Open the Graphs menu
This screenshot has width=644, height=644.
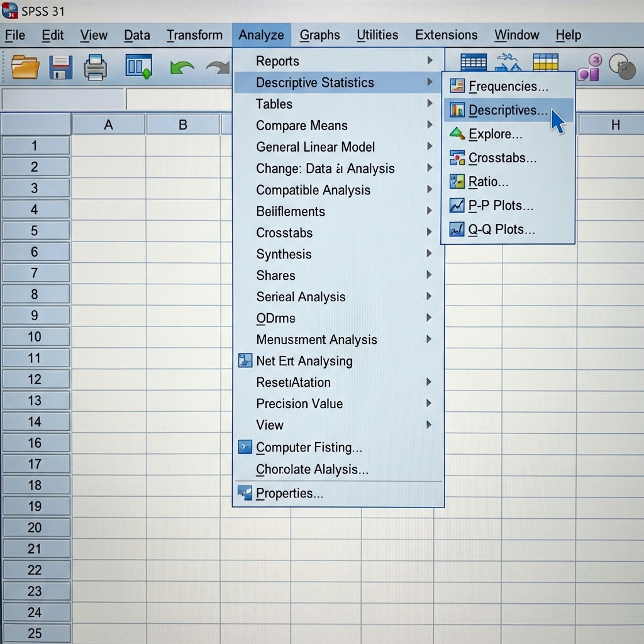click(319, 35)
